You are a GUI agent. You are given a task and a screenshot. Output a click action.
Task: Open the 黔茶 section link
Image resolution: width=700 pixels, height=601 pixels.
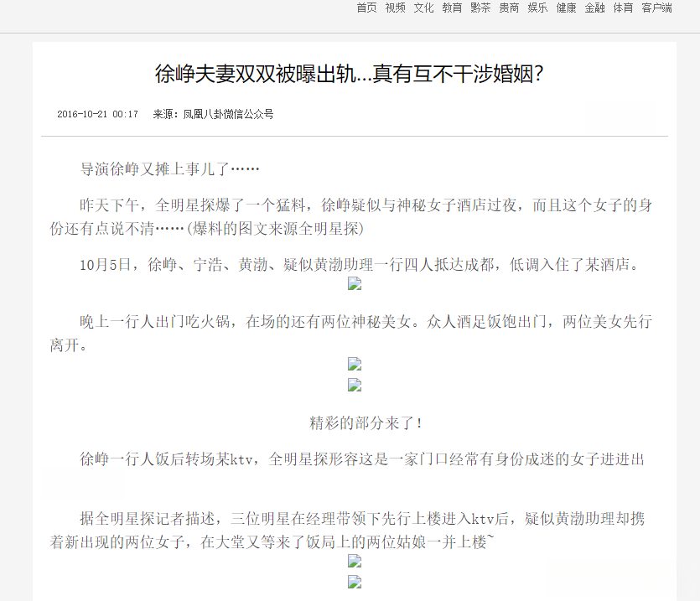click(x=481, y=8)
